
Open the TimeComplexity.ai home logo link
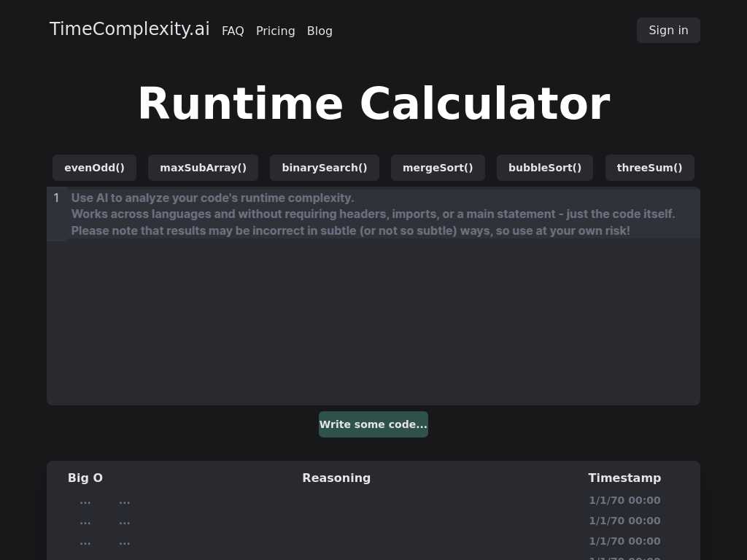pyautogui.click(x=130, y=29)
